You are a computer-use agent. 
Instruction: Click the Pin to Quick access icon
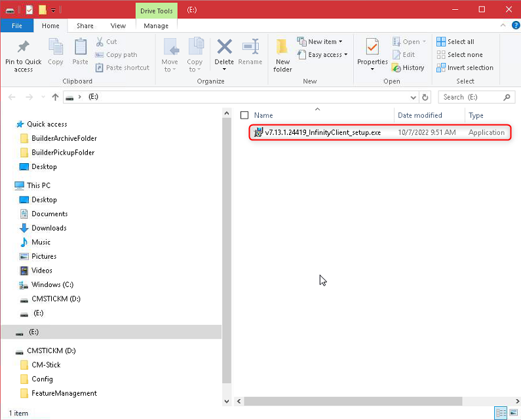pos(23,47)
